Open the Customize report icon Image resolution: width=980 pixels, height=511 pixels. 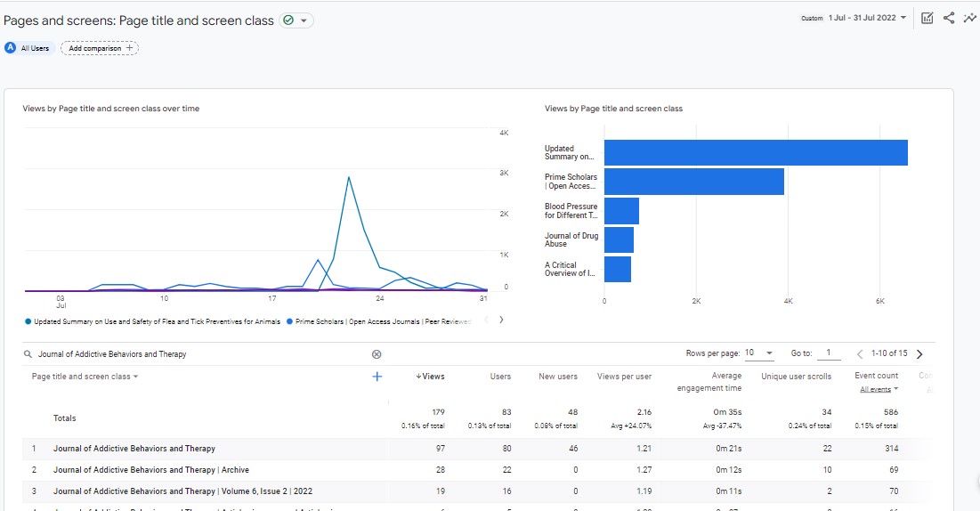click(927, 18)
